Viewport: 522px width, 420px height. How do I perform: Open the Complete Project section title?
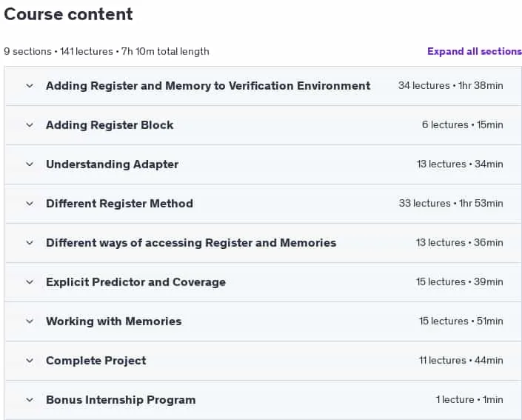pos(96,361)
